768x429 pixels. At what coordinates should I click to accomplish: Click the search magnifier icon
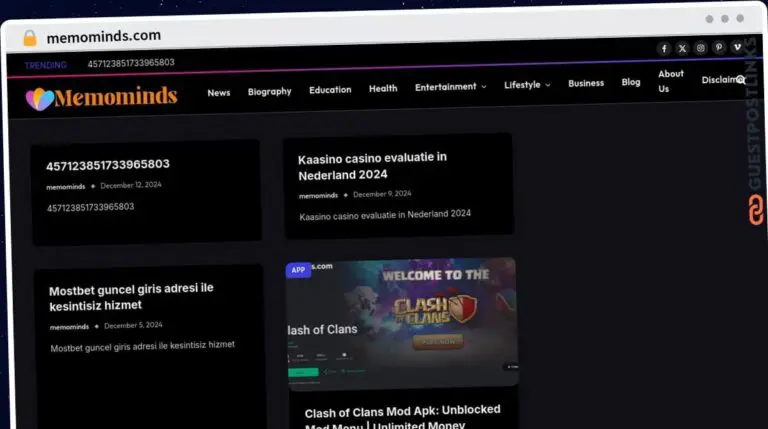click(x=741, y=80)
